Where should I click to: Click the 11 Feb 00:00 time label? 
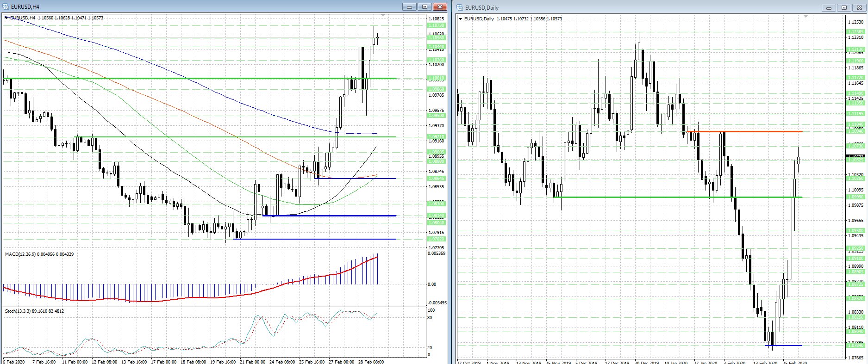[x=75, y=362]
